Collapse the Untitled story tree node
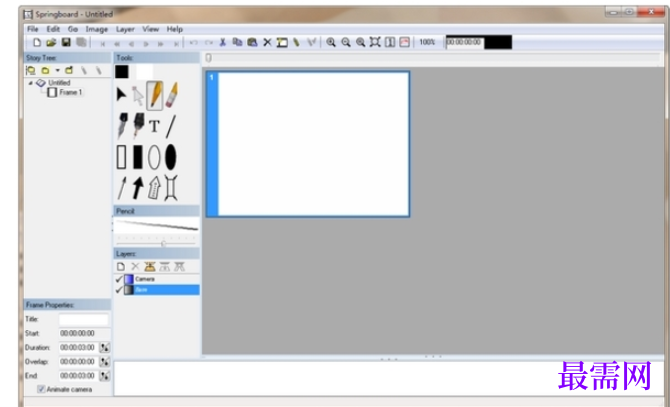 tap(30, 83)
